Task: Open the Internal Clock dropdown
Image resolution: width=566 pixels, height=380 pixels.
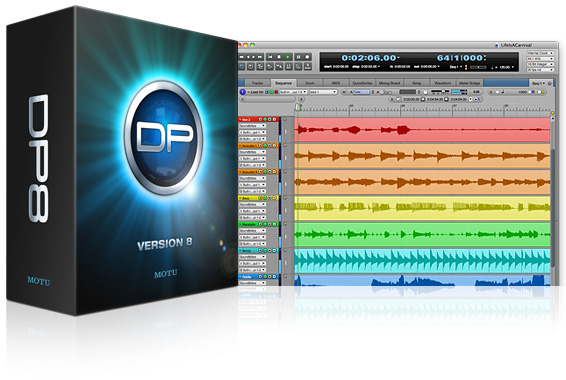Action: pyautogui.click(x=540, y=53)
